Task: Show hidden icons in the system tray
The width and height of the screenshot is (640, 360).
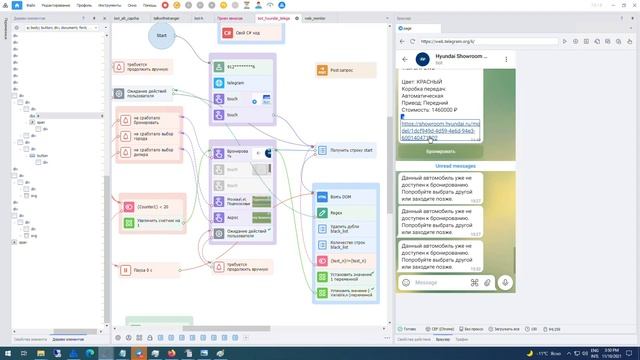Action: click(569, 353)
